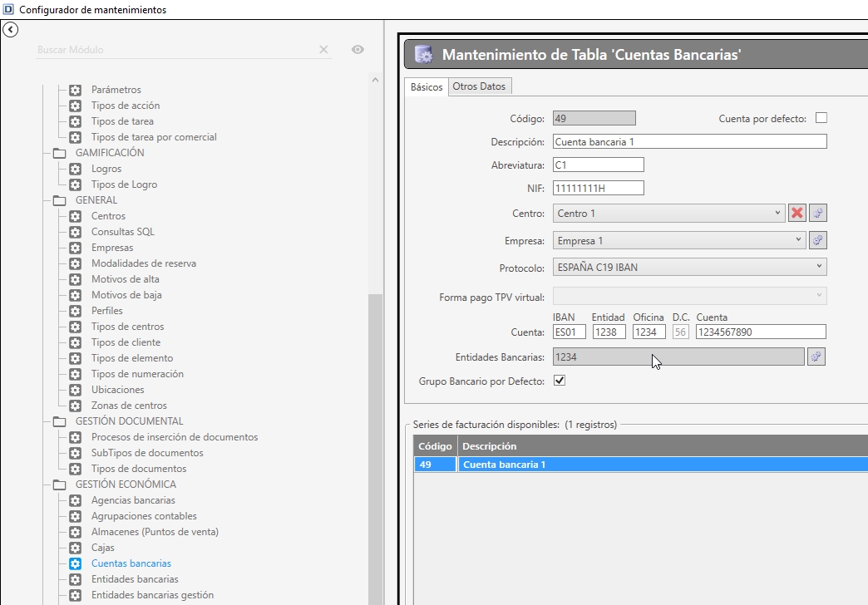
Task: Click gear icon beside Ubicaciones
Action: tap(76, 390)
